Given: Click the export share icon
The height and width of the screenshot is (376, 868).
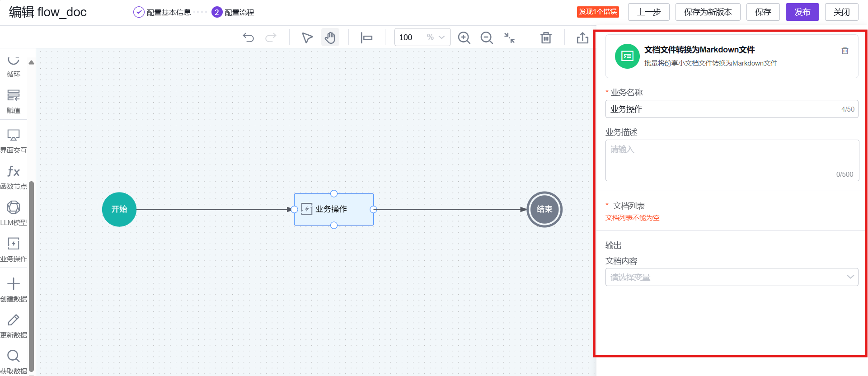Looking at the screenshot, I should (582, 38).
